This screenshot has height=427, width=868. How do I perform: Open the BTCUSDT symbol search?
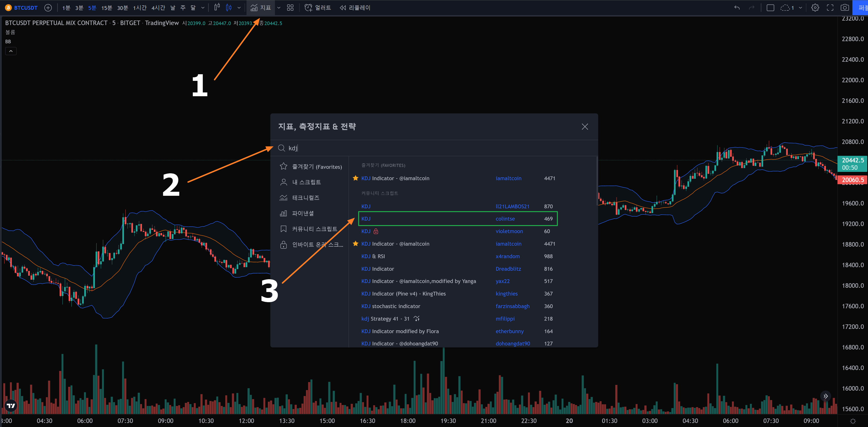(22, 8)
